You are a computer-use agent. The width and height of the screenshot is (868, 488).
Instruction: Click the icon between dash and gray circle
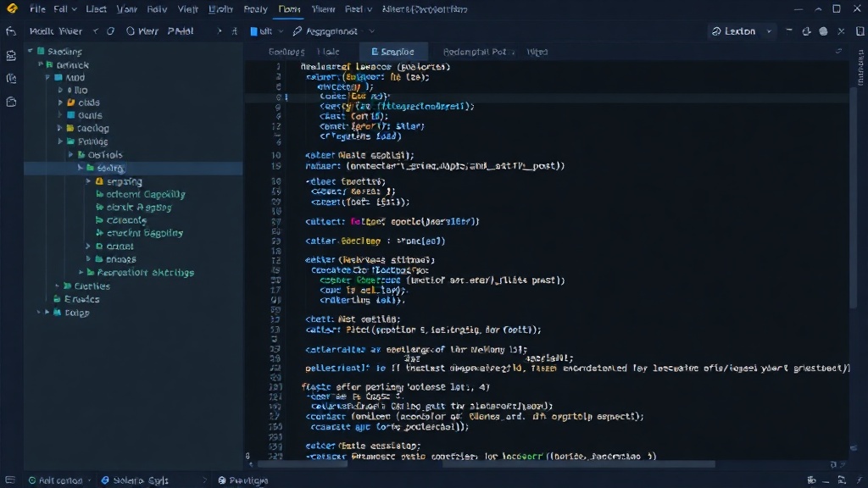[x=807, y=31]
